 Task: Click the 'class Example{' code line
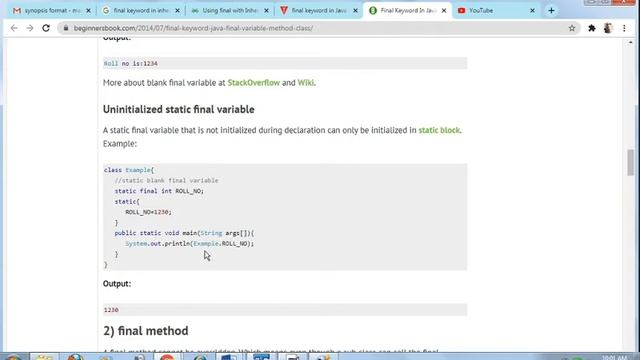(129, 170)
